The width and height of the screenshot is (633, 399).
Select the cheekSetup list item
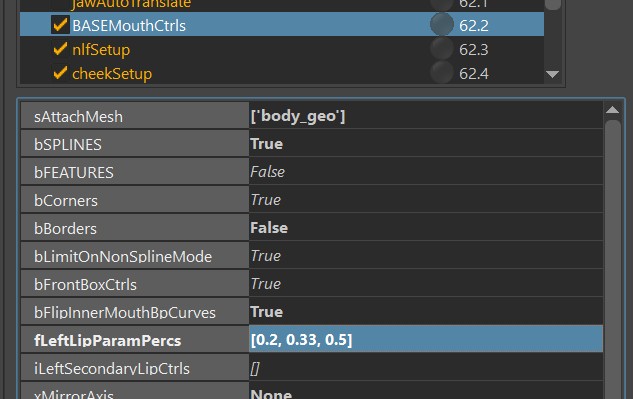112,74
